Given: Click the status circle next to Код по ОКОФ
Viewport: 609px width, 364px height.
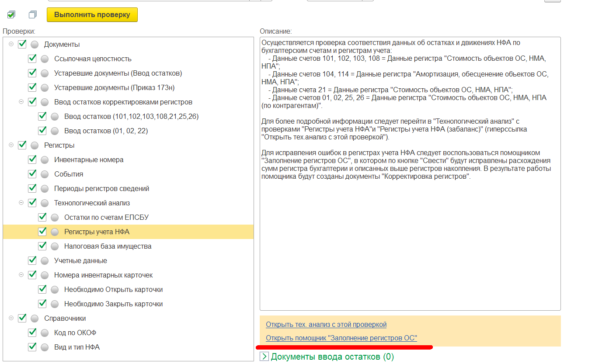Looking at the screenshot, I should [x=45, y=333].
